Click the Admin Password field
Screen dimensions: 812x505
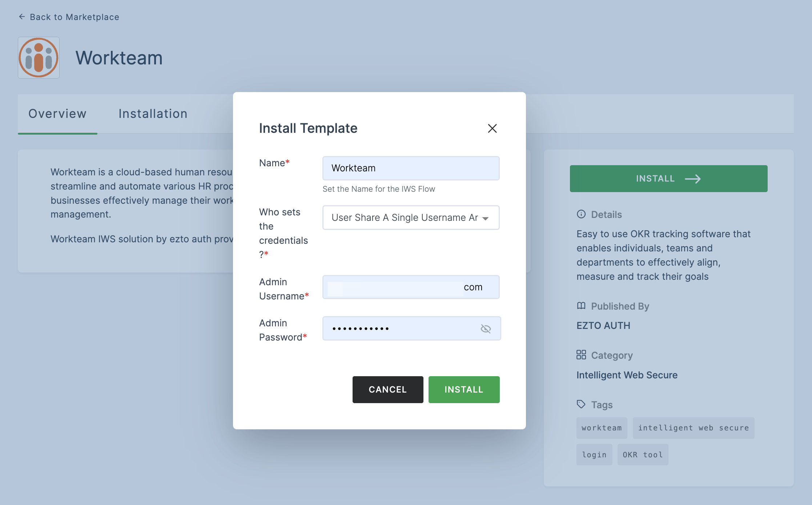pos(411,329)
